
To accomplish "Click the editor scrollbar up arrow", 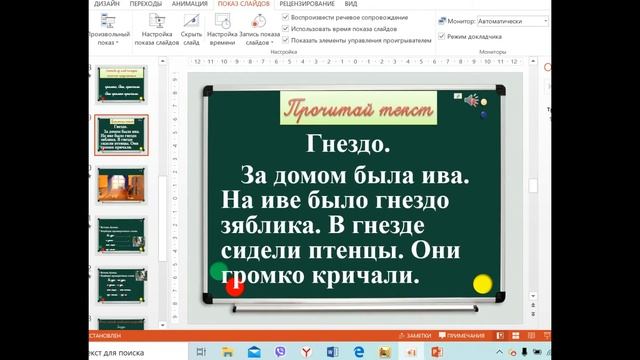I will [x=533, y=61].
